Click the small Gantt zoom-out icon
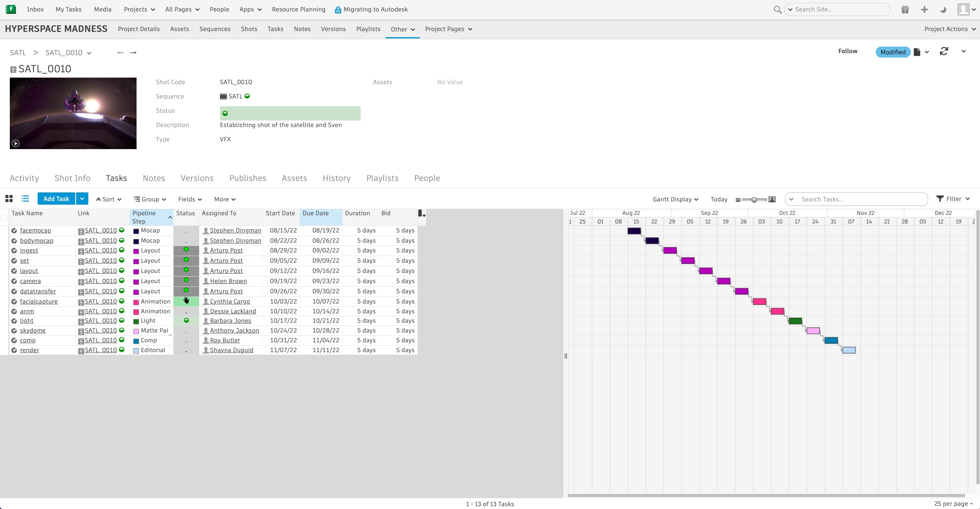The width and height of the screenshot is (980, 509). (738, 200)
